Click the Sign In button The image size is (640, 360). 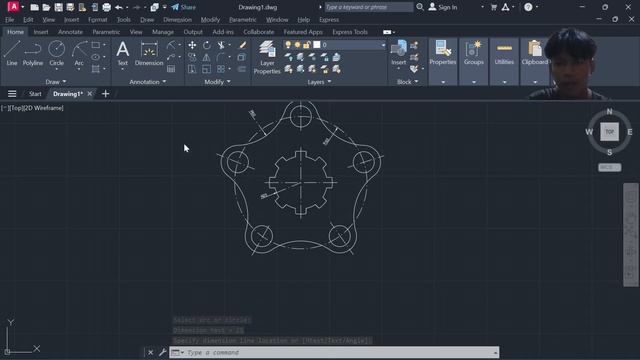[x=443, y=7]
